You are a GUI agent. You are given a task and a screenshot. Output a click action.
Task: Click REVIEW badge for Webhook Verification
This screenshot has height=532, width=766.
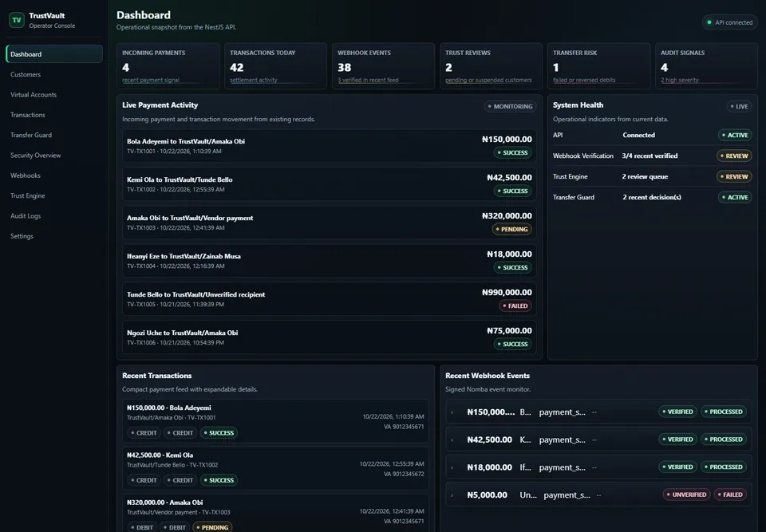[734, 156]
